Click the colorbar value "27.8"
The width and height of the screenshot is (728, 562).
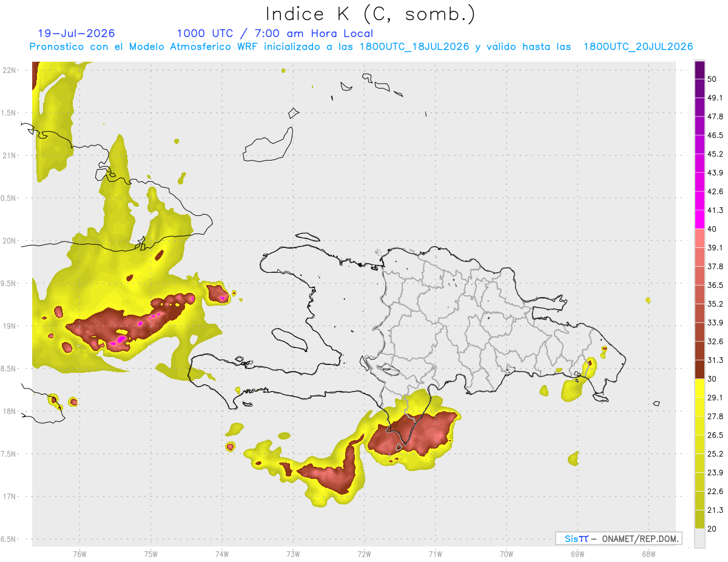tap(716, 416)
